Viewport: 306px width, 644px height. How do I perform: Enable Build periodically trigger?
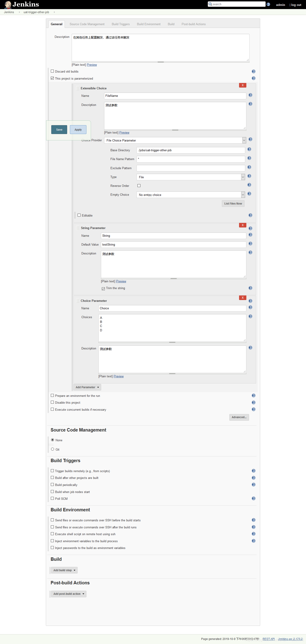(52, 485)
